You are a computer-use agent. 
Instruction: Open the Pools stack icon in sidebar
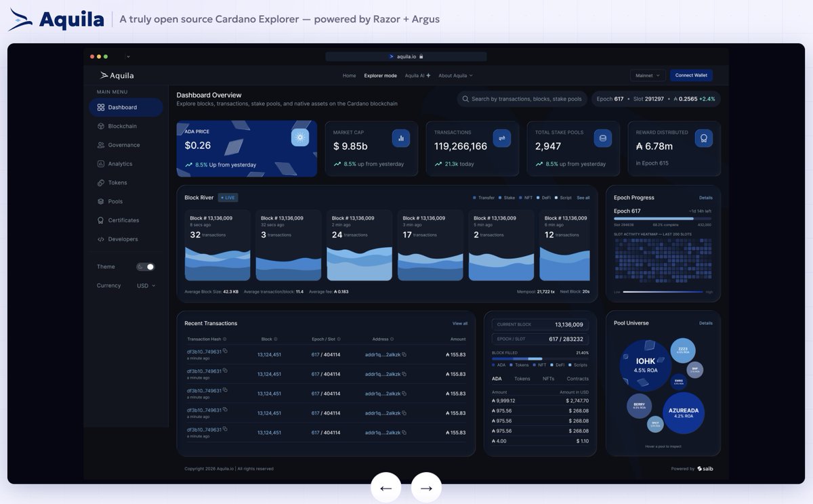(x=100, y=202)
